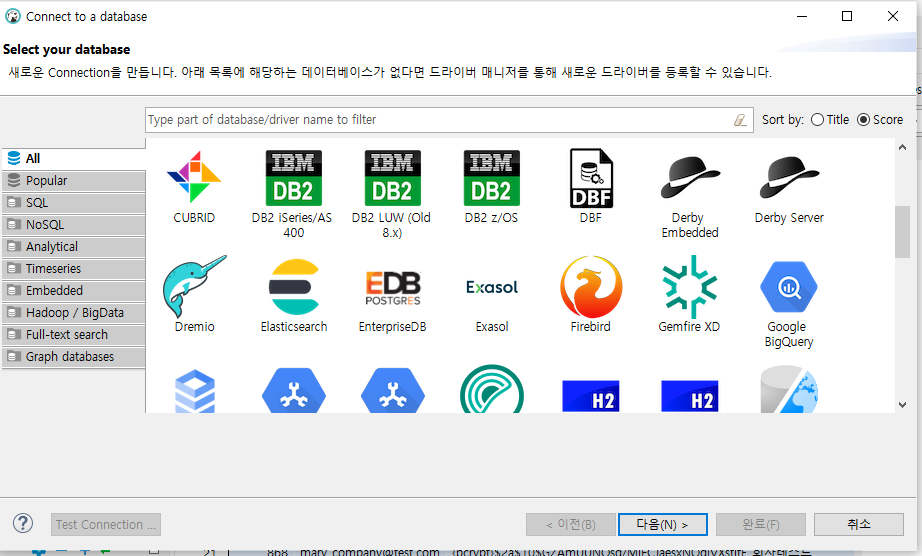This screenshot has width=922, height=556.
Task: Select the Dremio narwhal icon
Action: coord(194,286)
